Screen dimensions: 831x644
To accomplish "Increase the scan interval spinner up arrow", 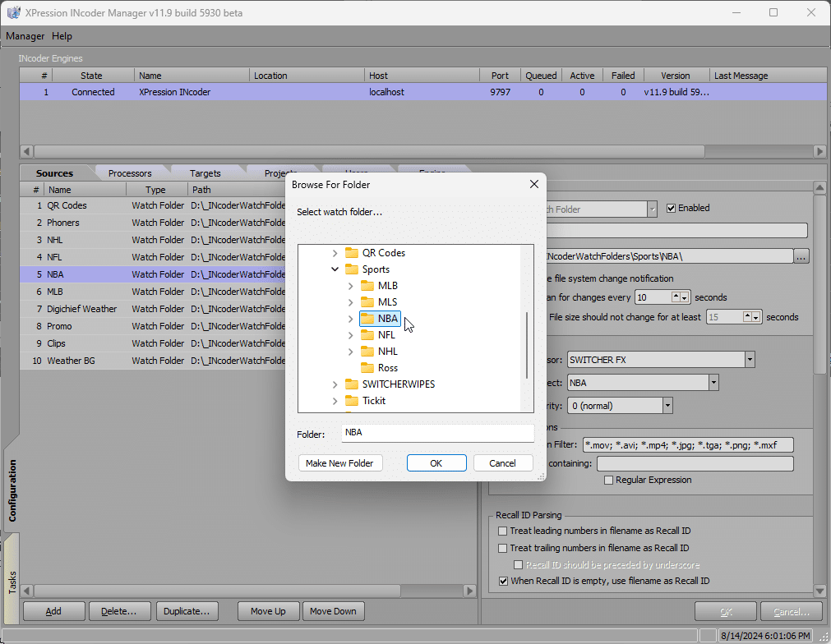I will click(x=676, y=295).
